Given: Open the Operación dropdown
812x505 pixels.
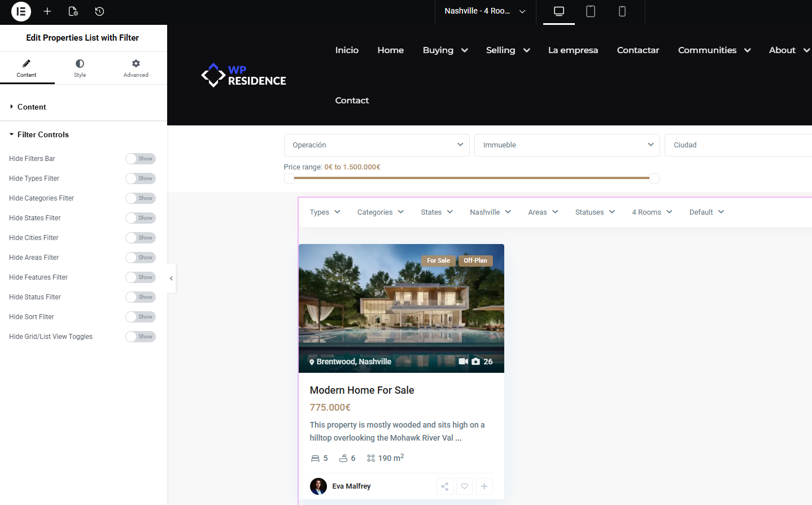Looking at the screenshot, I should pos(377,145).
